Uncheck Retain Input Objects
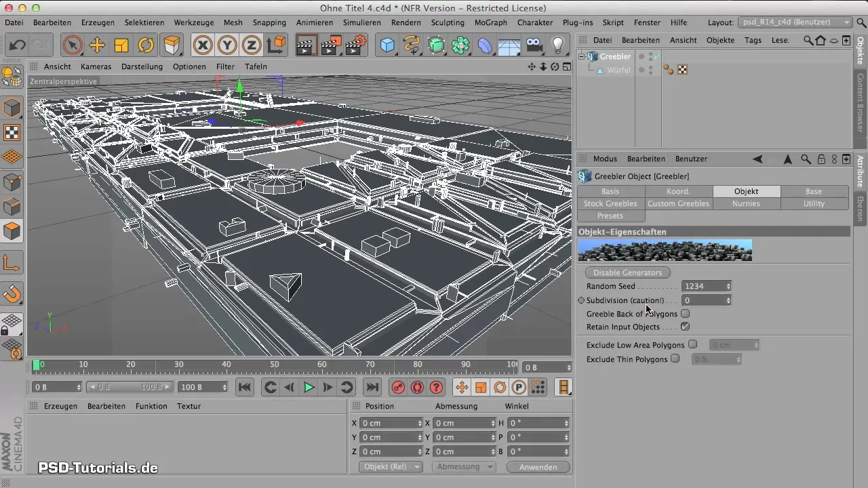The height and width of the screenshot is (488, 868). coord(685,327)
